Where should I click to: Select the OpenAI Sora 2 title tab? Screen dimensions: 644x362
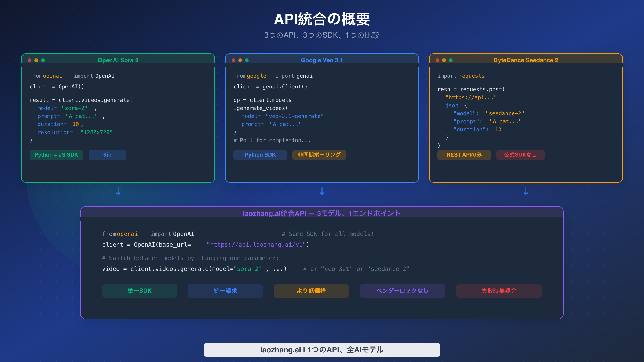pyautogui.click(x=118, y=60)
